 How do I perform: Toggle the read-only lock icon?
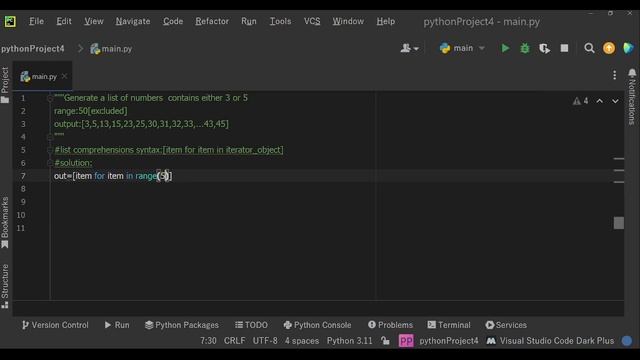click(x=385, y=341)
